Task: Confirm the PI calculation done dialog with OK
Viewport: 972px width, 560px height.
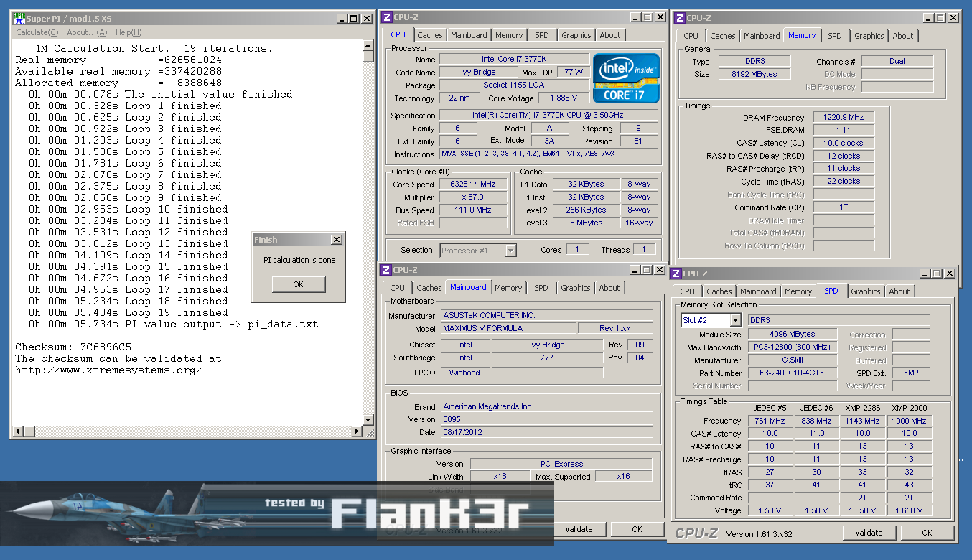Action: [x=299, y=284]
